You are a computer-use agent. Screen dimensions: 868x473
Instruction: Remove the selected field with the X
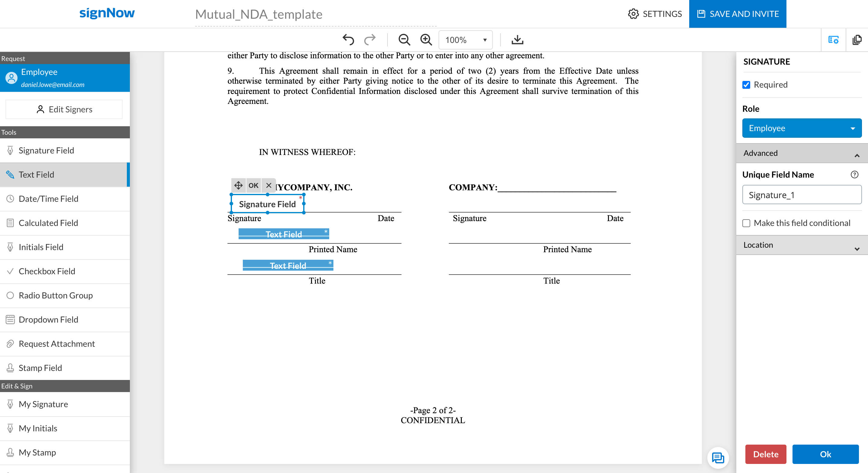[x=268, y=185]
